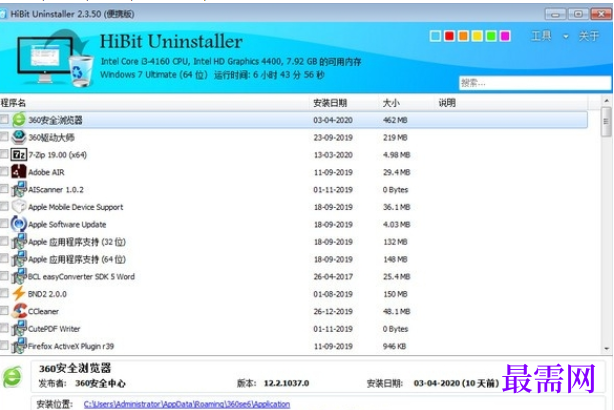
Task: Enable the Apple Mobile Device Support checkbox
Action: [4, 206]
